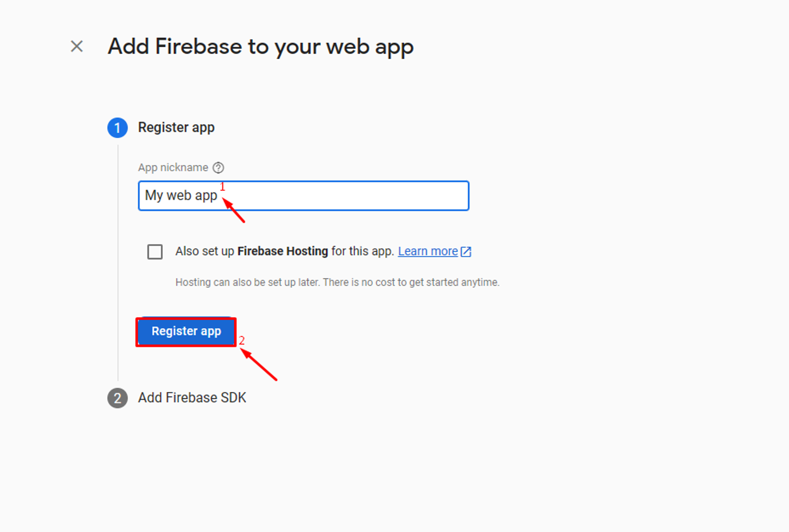Viewport: 789px width, 532px height.
Task: Switch to the Add Firebase SDK section
Action: point(192,397)
